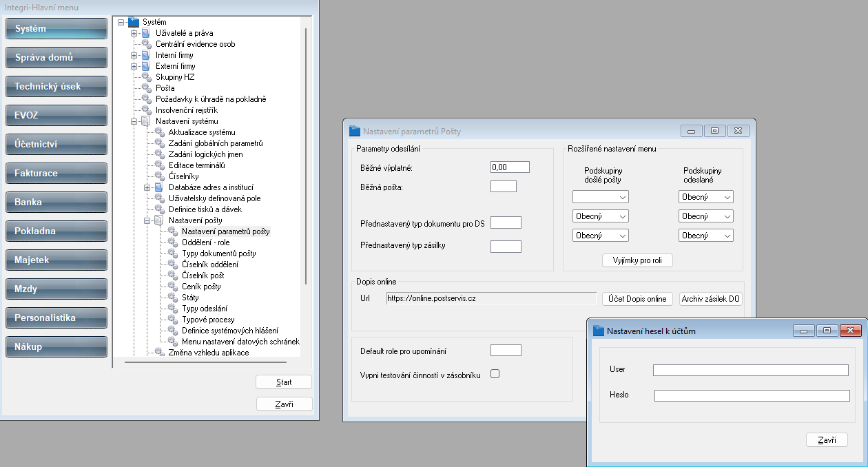Collapse the Nastavení pošty node
This screenshot has height=467, width=868.
[147, 220]
